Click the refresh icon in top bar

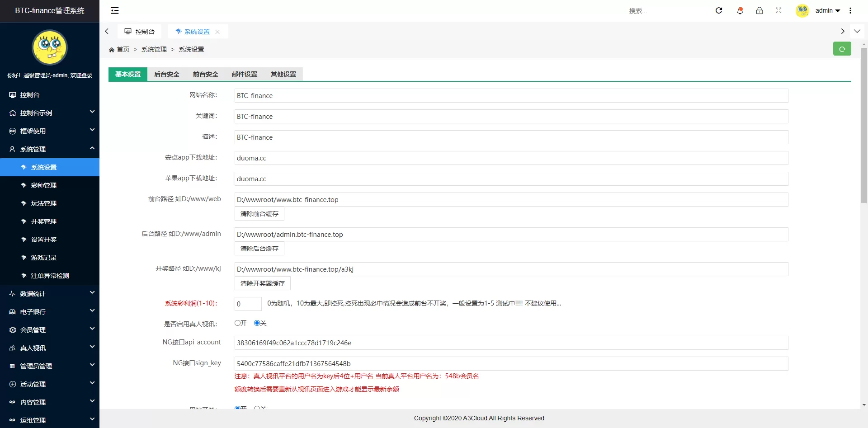pyautogui.click(x=719, y=10)
